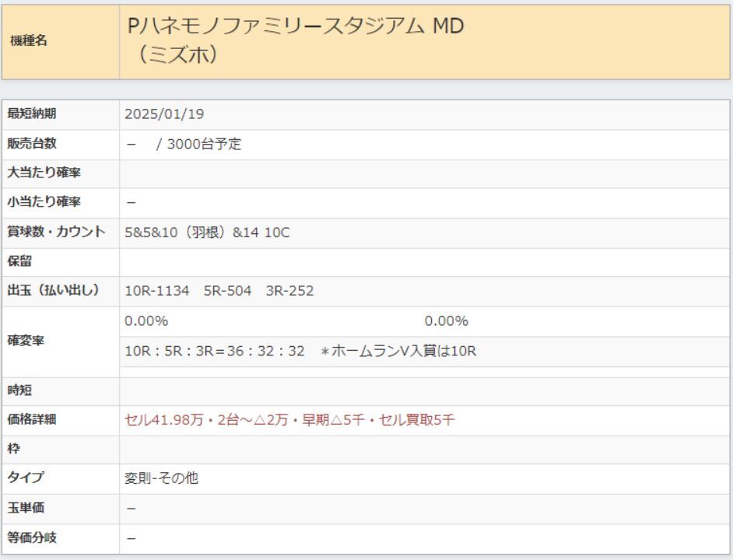This screenshot has width=733, height=560.
Task: Click the 確変率 row label
Action: [x=26, y=341]
